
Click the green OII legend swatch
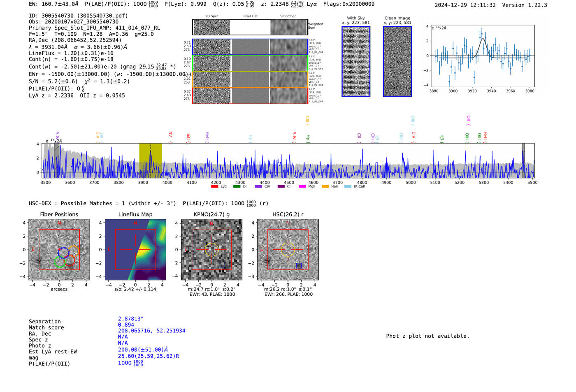237,187
